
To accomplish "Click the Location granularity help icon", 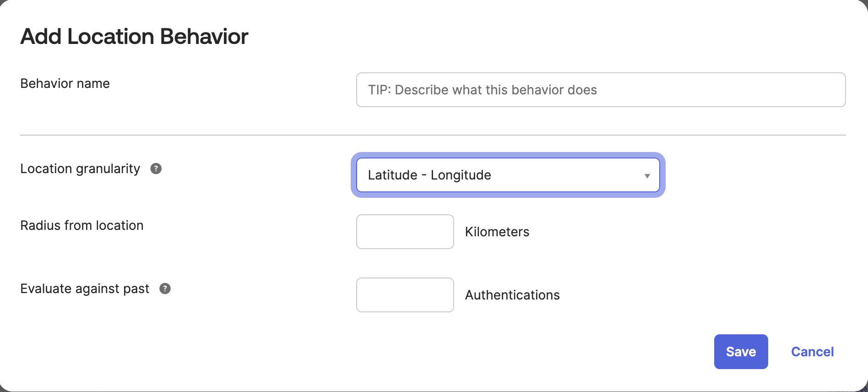I will coord(157,169).
